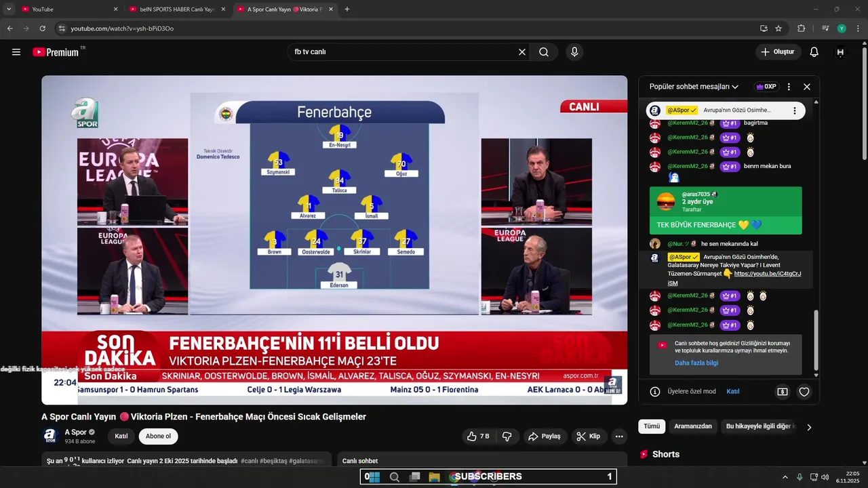This screenshot has height=488, width=868.
Task: Open the YouTube guide hamburger menu
Action: 16,52
